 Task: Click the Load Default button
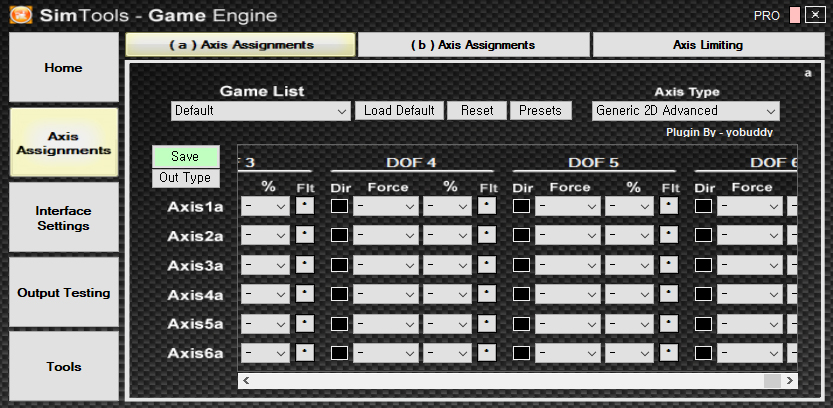pos(399,110)
